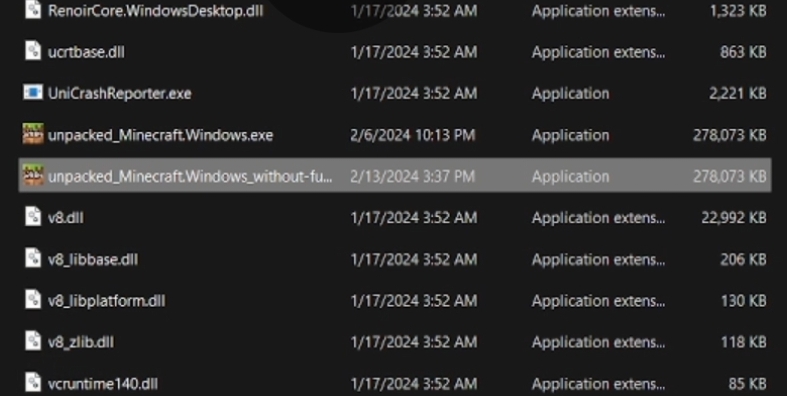Click the date of UniCrashReporter.exe
787x396 pixels.
point(414,94)
